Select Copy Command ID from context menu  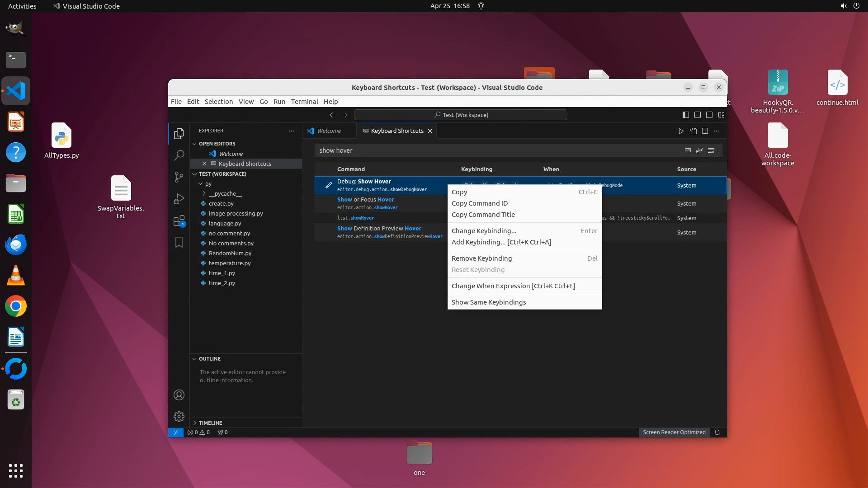[480, 203]
